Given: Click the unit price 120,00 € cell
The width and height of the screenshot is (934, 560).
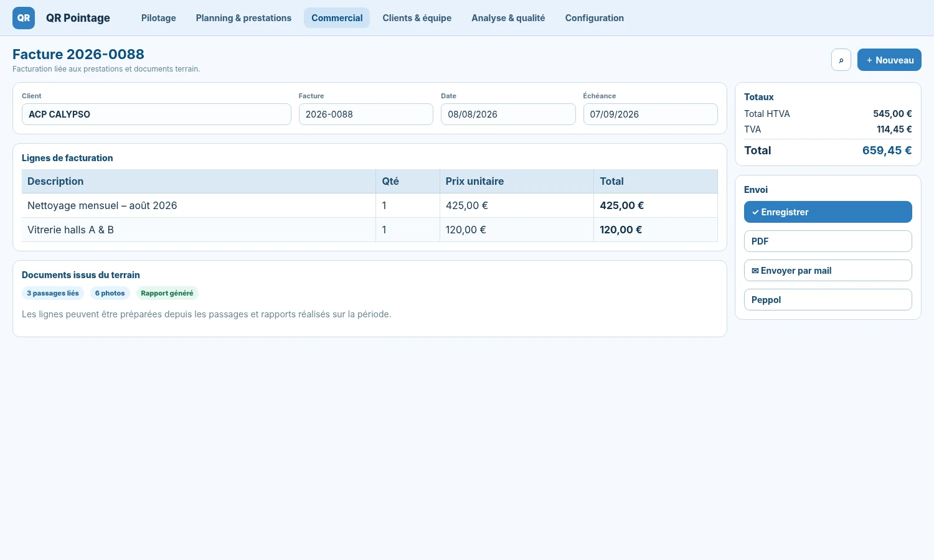Looking at the screenshot, I should (x=516, y=230).
